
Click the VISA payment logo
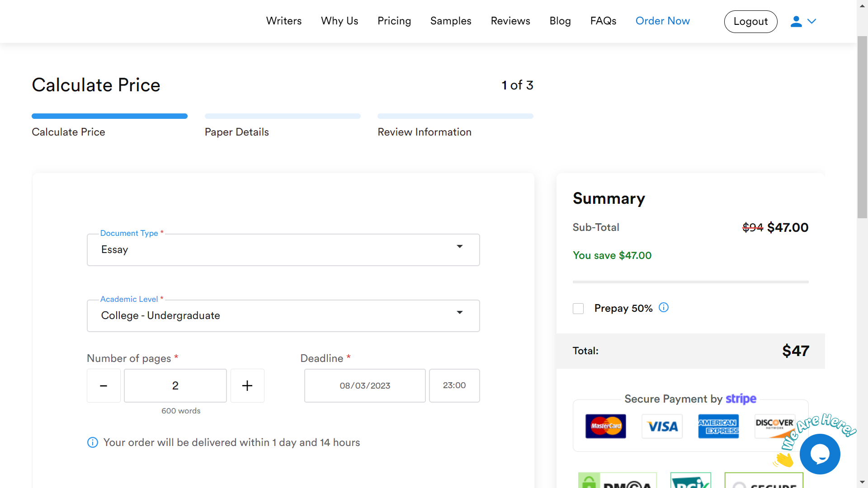click(662, 426)
